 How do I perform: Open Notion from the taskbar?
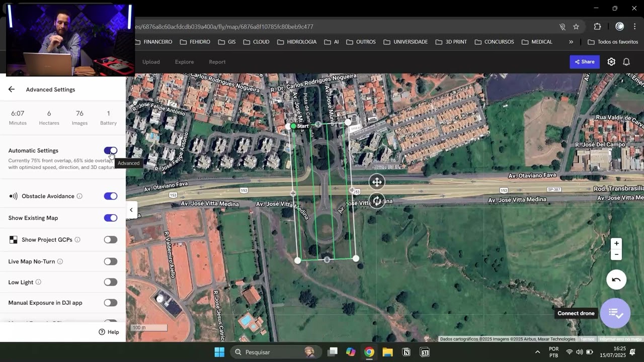coord(406,352)
